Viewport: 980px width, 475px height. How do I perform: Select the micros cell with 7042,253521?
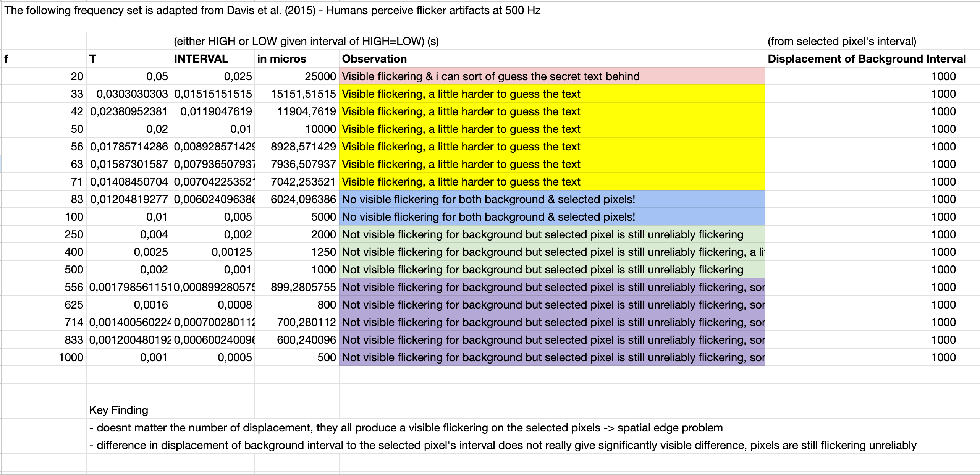pos(297,181)
